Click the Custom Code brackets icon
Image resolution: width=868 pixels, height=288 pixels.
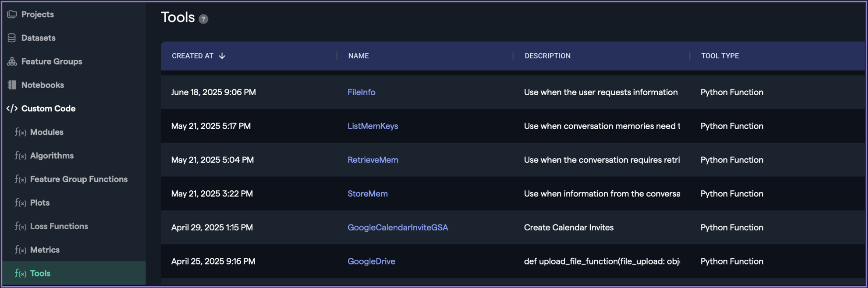(x=12, y=109)
